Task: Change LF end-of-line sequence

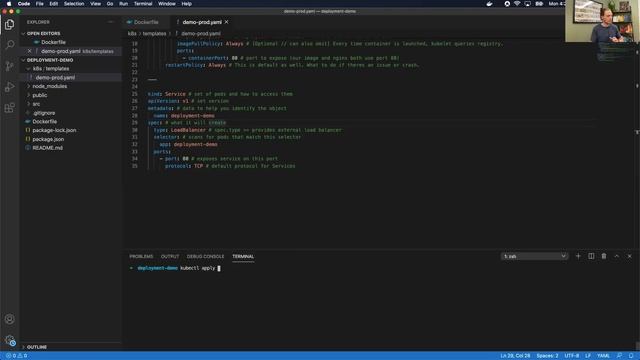Action: coord(588,356)
